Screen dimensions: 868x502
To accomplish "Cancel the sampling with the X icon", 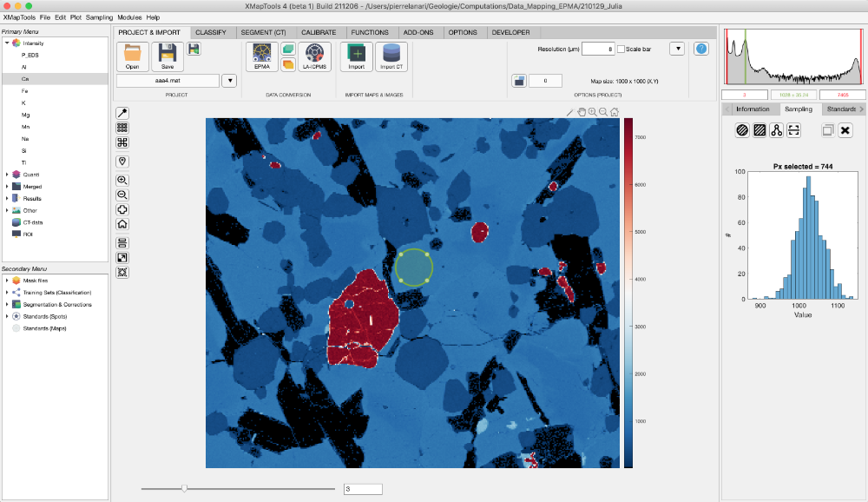I will click(x=846, y=130).
